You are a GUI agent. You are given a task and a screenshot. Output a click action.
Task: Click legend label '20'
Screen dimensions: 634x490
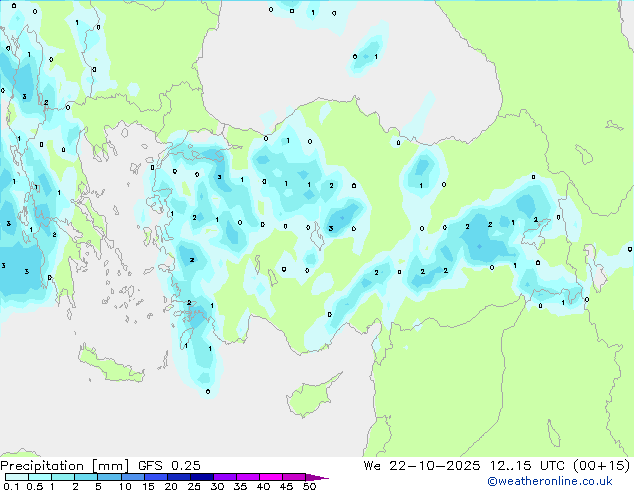171,486
